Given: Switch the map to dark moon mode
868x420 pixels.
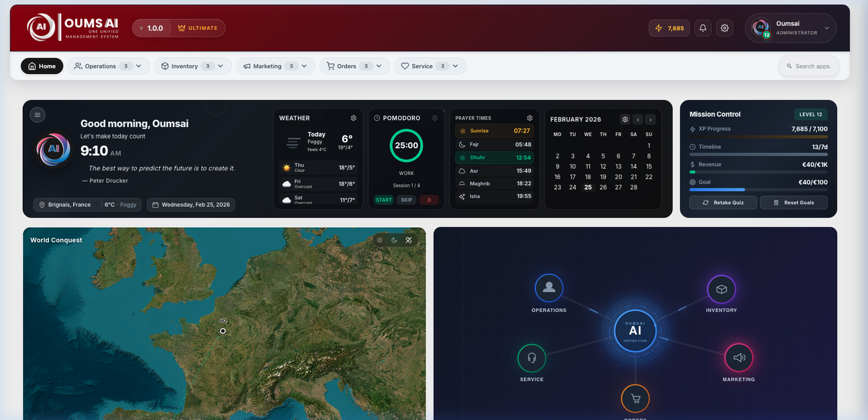Looking at the screenshot, I should coord(394,240).
